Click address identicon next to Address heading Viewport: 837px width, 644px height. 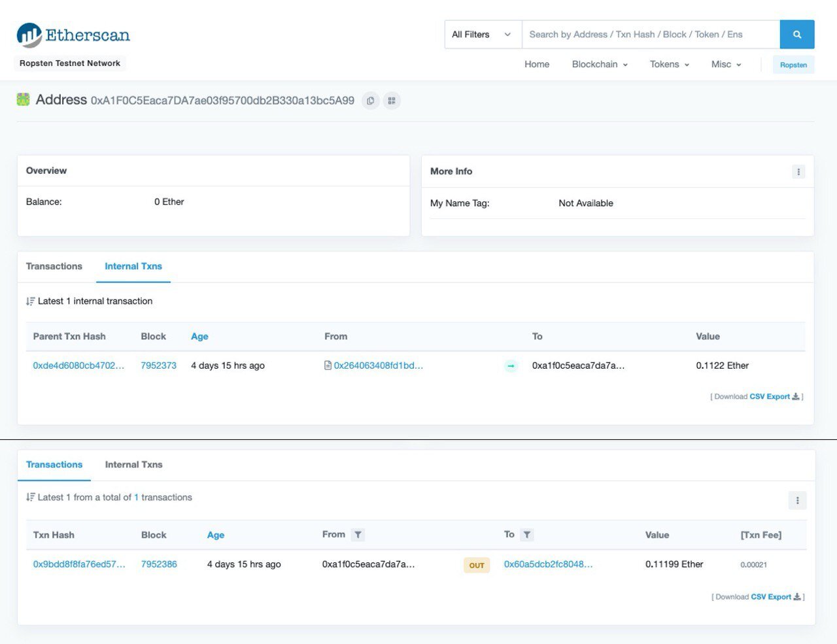[24, 100]
